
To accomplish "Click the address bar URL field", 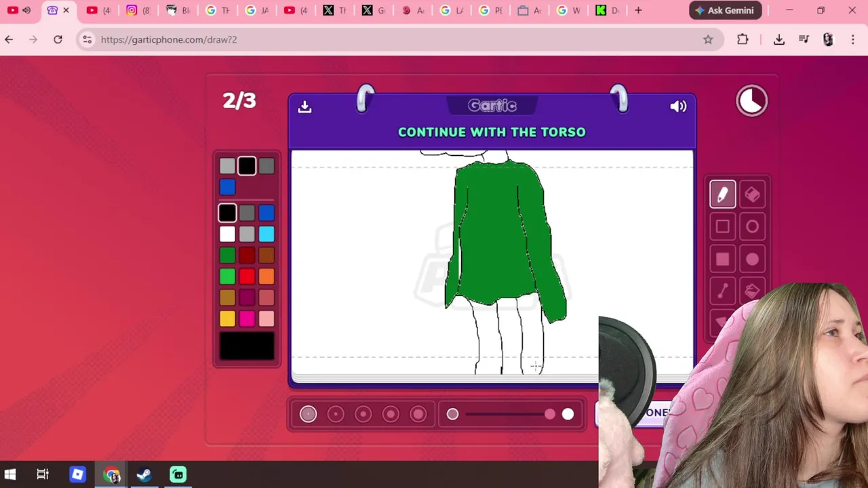I will click(x=400, y=39).
